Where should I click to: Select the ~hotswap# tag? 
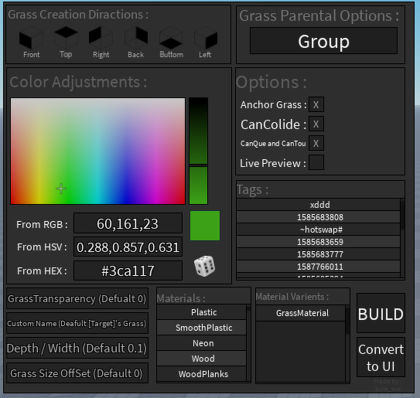click(x=319, y=230)
